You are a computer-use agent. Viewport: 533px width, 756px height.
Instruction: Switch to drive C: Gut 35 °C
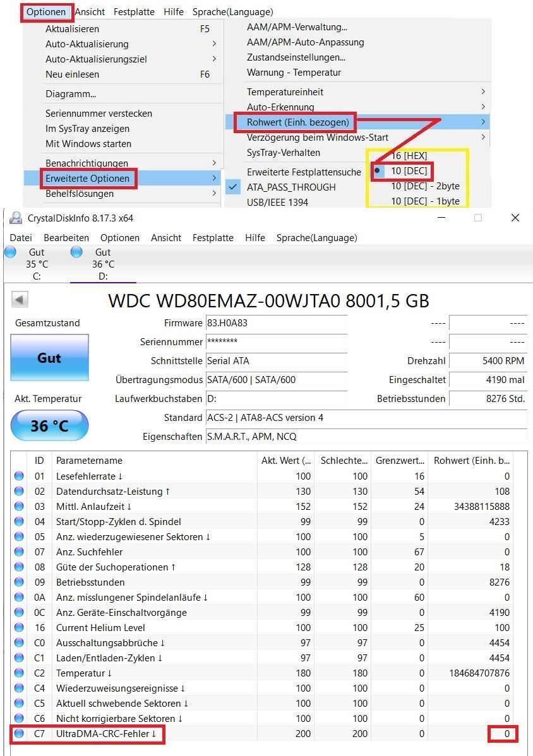point(37,264)
